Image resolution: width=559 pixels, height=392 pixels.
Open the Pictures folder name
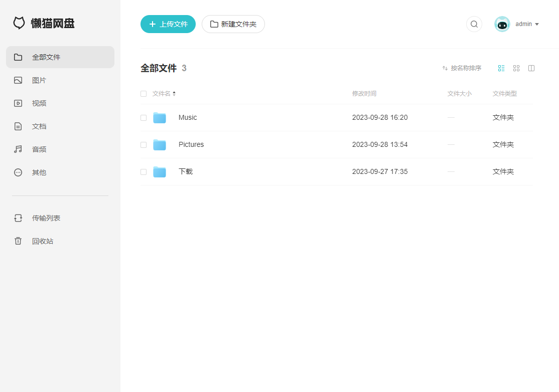pos(191,144)
